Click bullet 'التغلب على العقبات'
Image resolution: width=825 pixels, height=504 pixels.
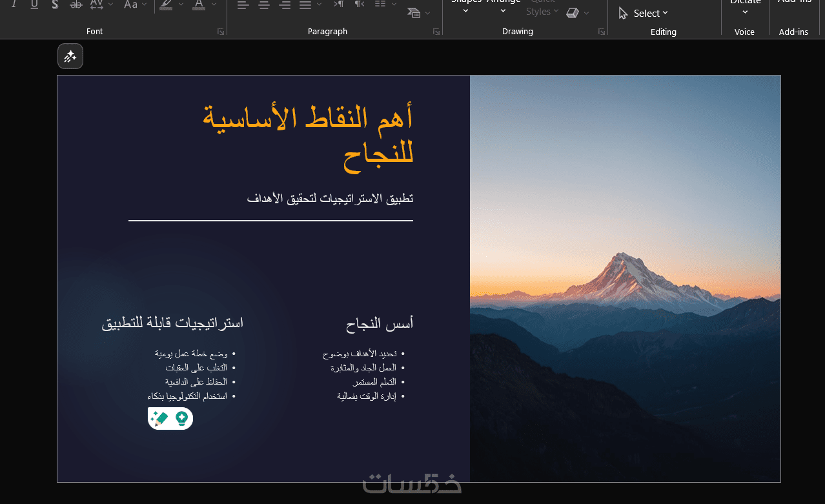pos(196,368)
